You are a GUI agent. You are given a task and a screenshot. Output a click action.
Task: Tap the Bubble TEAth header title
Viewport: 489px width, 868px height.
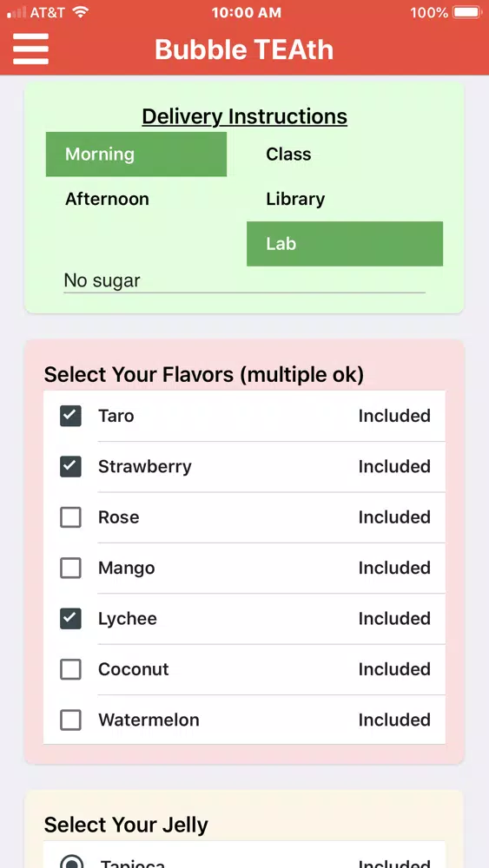[244, 49]
